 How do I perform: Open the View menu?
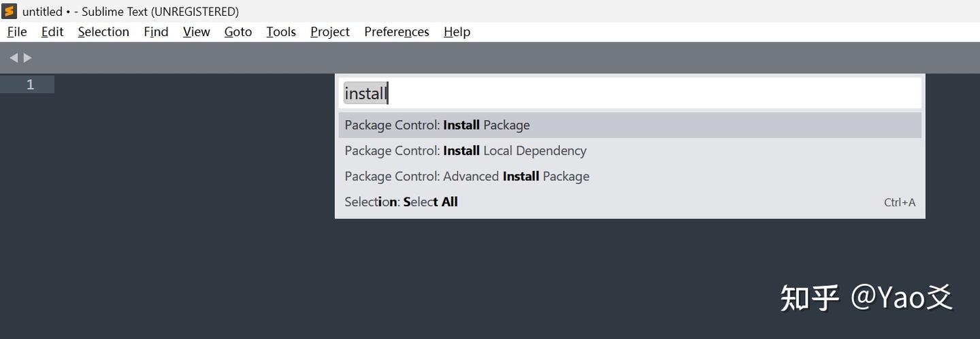click(196, 32)
